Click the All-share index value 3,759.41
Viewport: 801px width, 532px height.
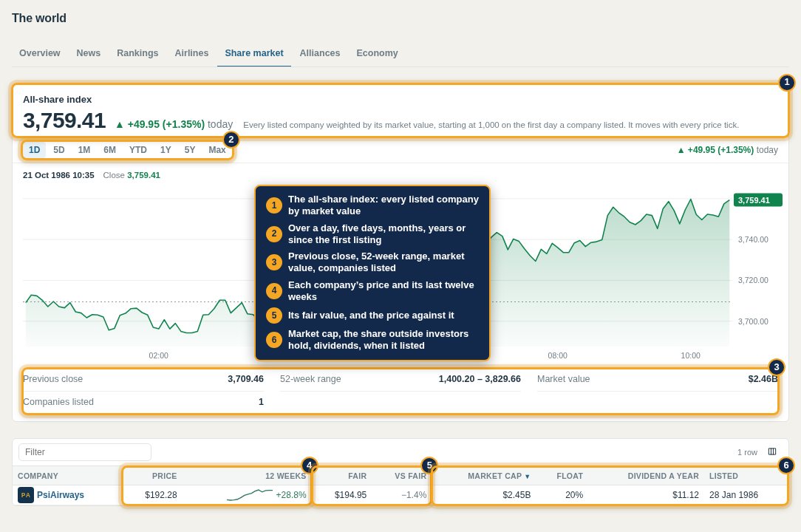click(x=64, y=120)
